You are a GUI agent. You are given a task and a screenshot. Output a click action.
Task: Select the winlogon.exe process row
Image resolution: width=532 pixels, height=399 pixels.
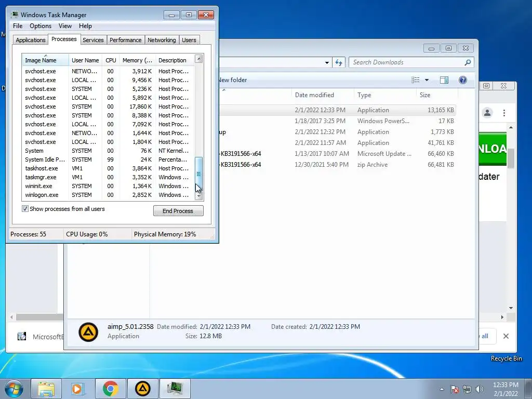(x=108, y=195)
